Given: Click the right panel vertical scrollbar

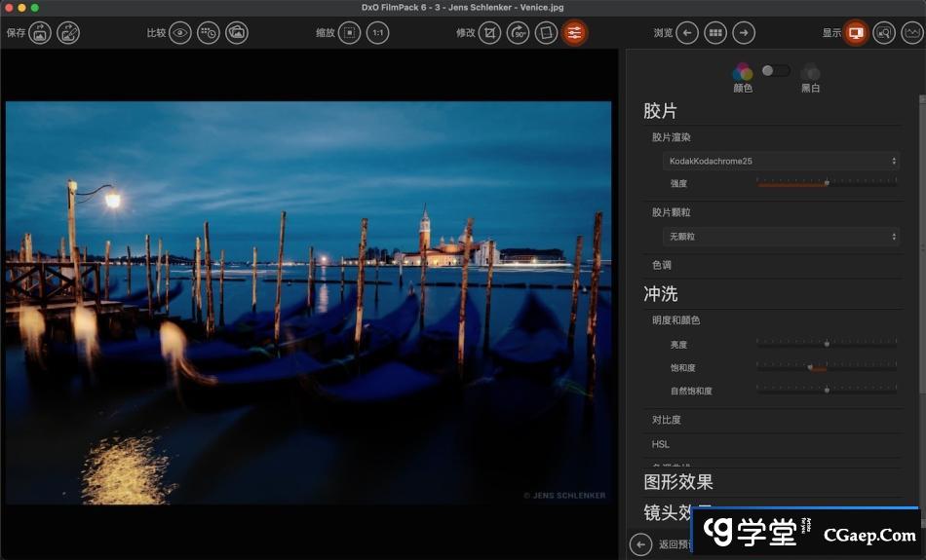Looking at the screenshot, I should click(x=922, y=247).
